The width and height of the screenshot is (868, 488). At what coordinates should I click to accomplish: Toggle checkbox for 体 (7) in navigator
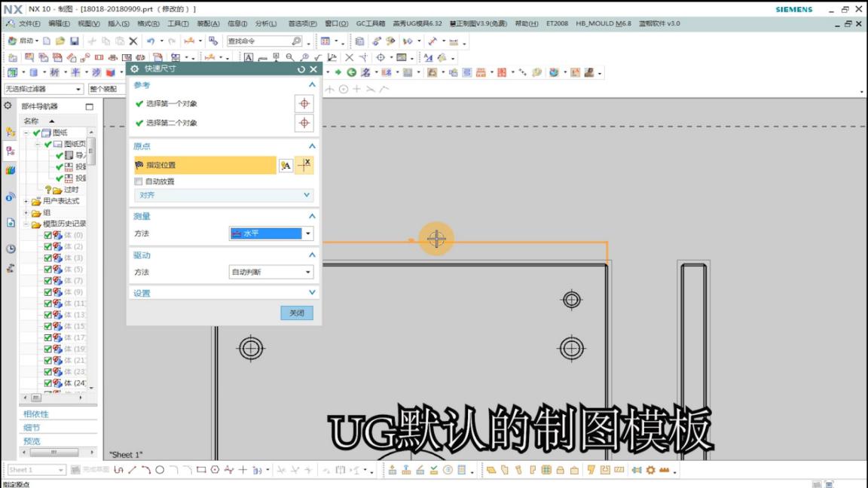(47, 280)
